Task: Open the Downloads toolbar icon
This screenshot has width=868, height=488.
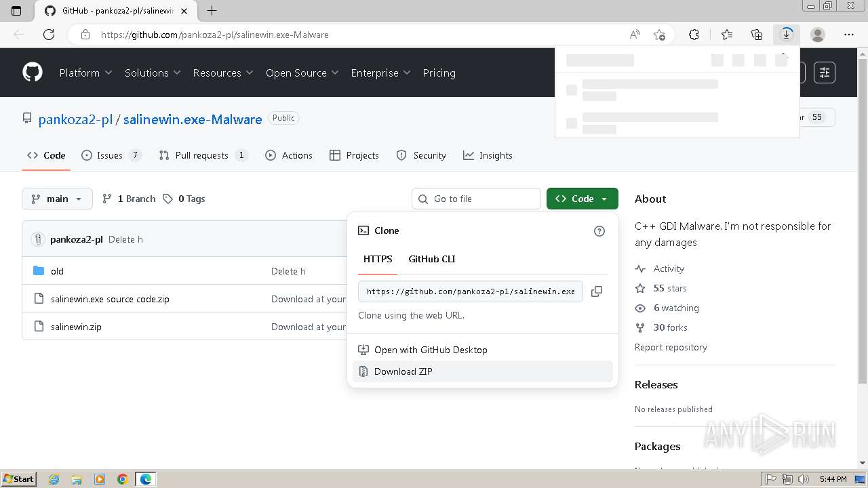Action: click(x=787, y=35)
